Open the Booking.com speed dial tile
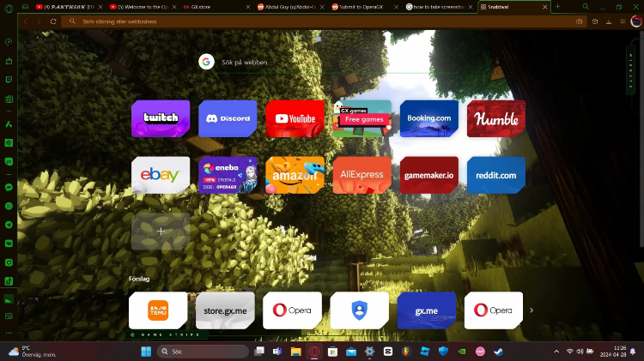 point(429,118)
